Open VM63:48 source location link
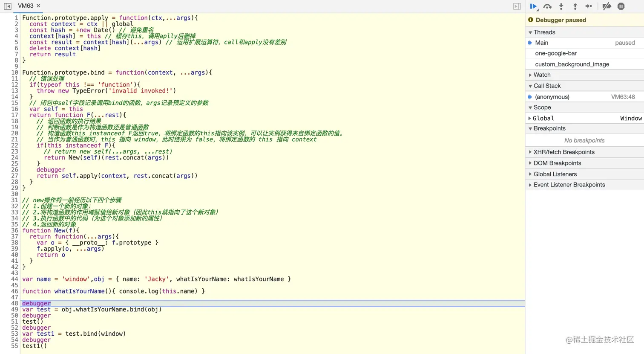The width and height of the screenshot is (644, 354). [623, 97]
